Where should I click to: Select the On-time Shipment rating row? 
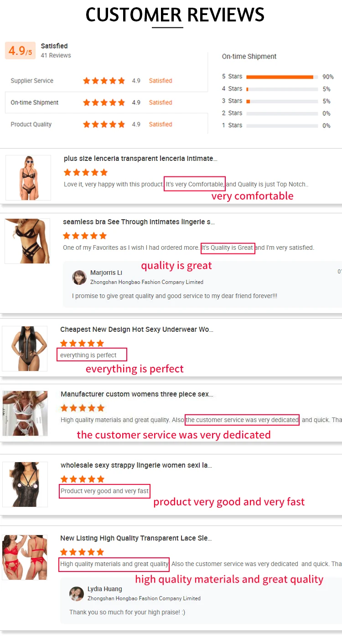[x=106, y=103]
